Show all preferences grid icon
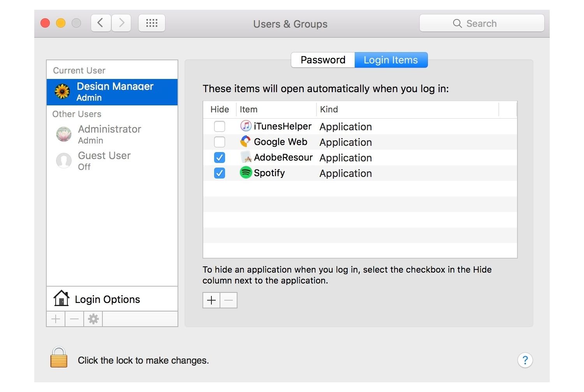 click(x=152, y=23)
